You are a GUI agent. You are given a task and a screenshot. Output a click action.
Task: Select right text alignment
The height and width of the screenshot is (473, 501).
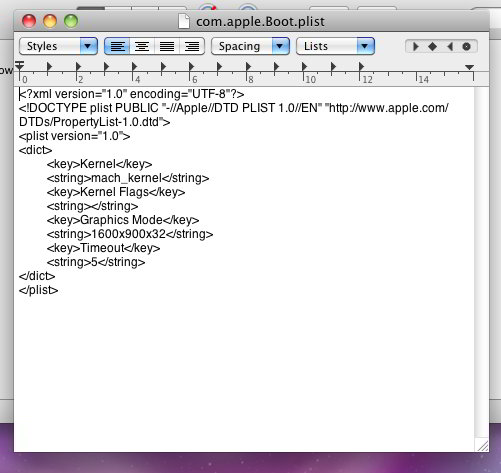click(x=192, y=46)
